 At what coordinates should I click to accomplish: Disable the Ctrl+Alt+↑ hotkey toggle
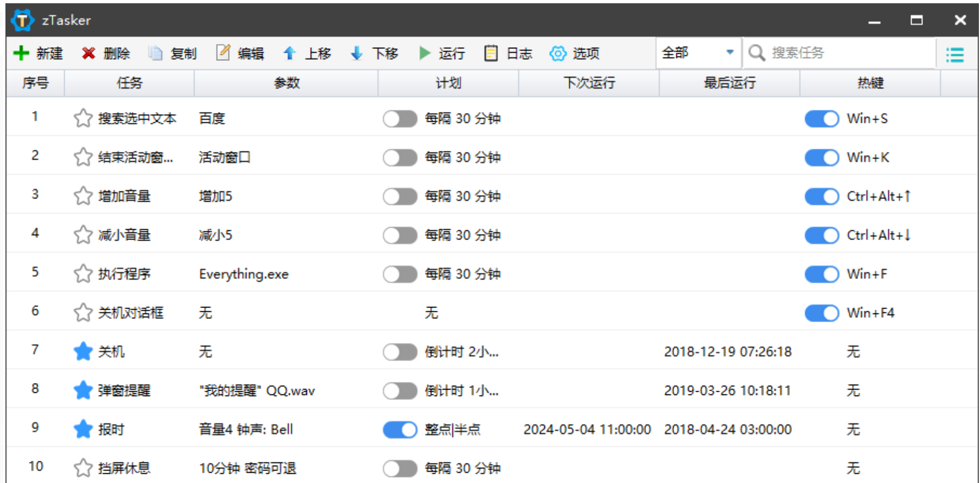[x=822, y=196]
